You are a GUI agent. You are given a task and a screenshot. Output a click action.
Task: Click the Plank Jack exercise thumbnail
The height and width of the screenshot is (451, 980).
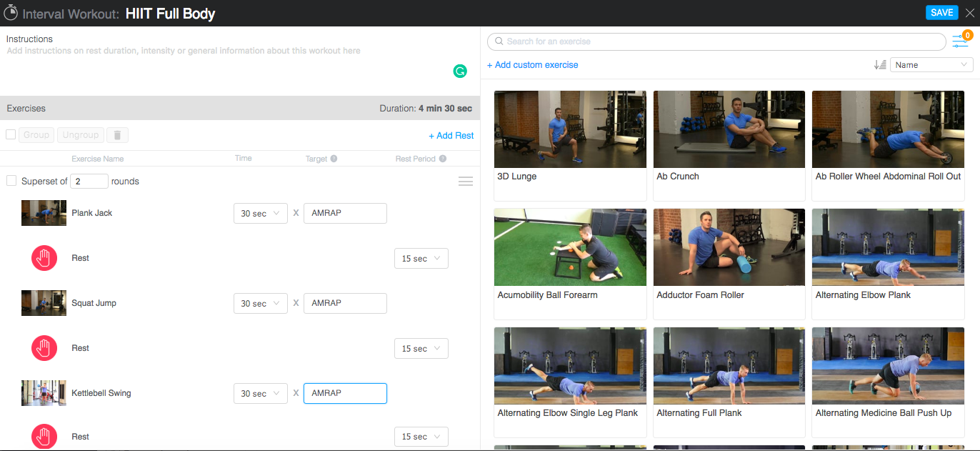[44, 213]
